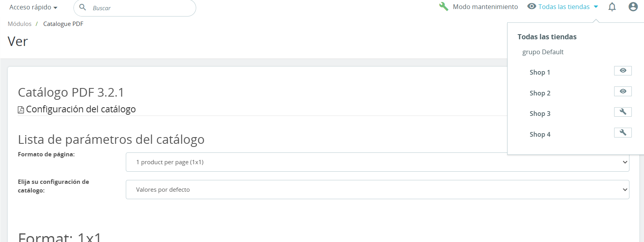Click the search magnifier icon
Screen dimensions: 644x242
click(x=83, y=7)
